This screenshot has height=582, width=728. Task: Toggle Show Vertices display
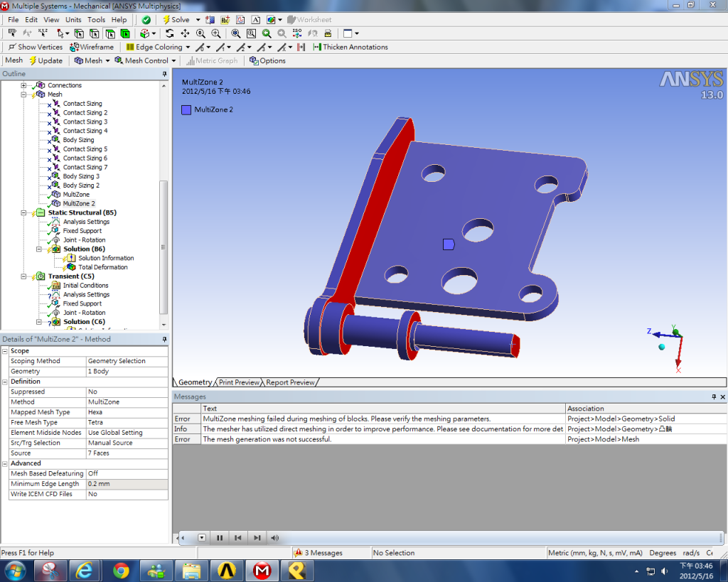(36, 47)
